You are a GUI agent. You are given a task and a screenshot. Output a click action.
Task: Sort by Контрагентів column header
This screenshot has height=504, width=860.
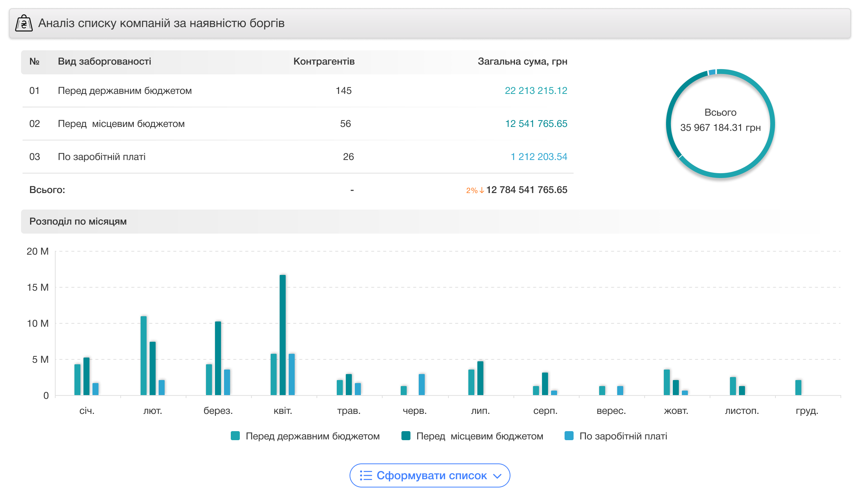(x=324, y=61)
